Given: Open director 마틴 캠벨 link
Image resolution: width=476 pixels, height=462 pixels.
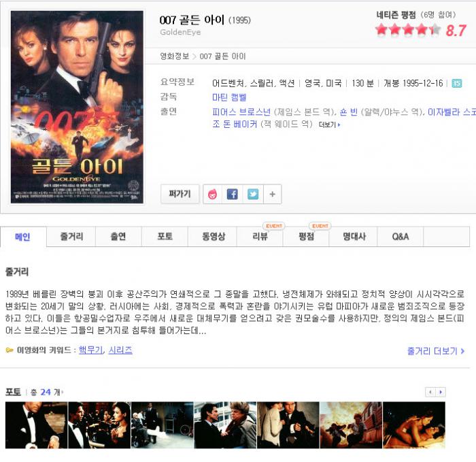Looking at the screenshot, I should (229, 97).
